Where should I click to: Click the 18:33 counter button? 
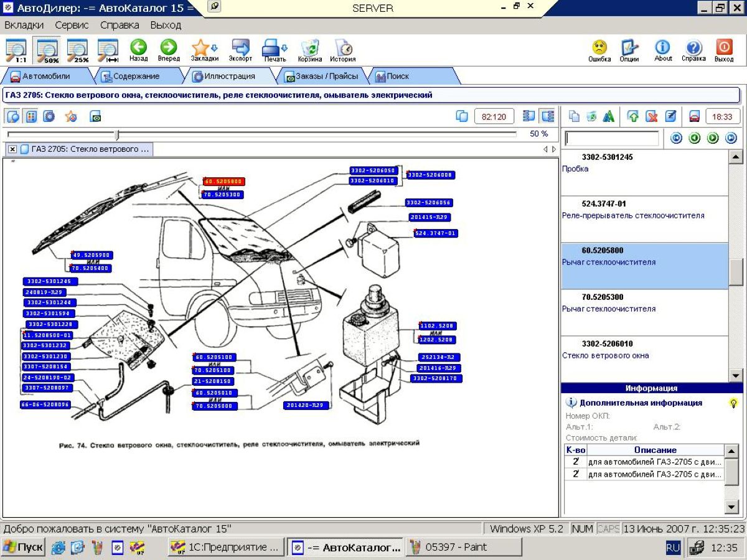pyautogui.click(x=722, y=116)
